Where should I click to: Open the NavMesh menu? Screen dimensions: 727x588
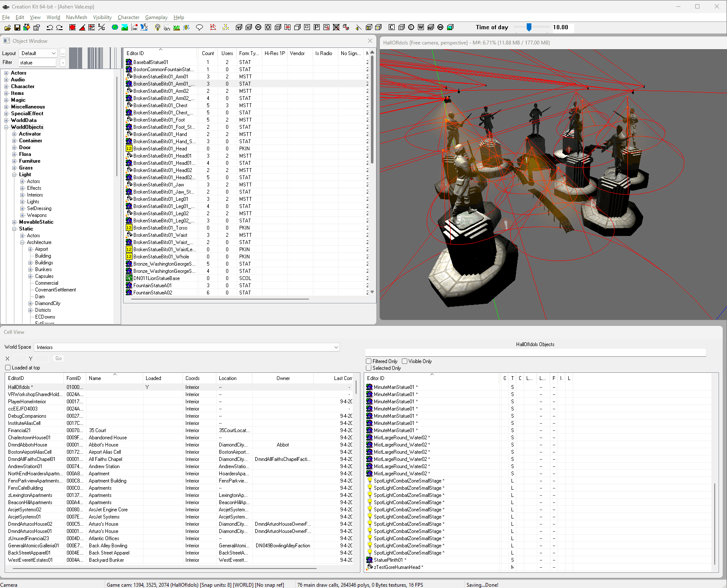coord(76,17)
